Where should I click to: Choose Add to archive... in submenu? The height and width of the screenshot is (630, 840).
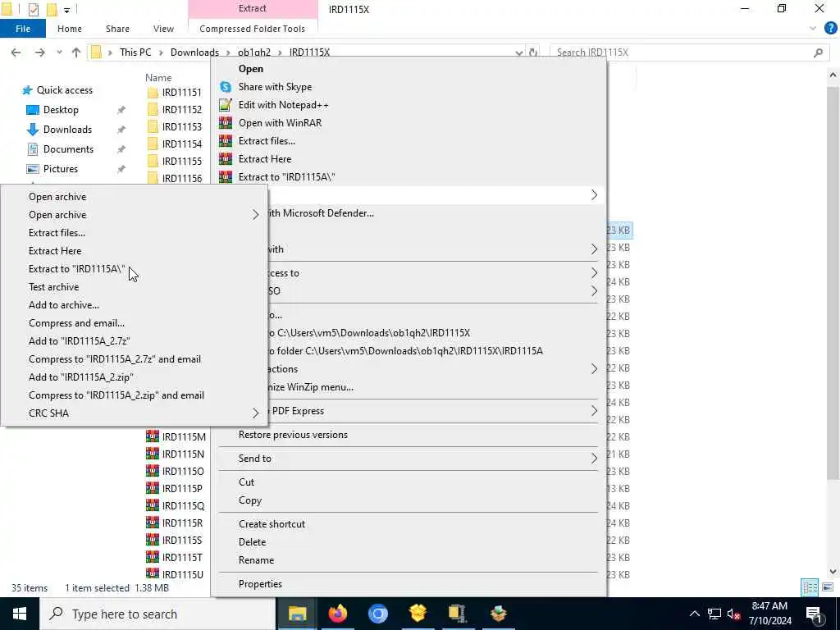(x=64, y=305)
